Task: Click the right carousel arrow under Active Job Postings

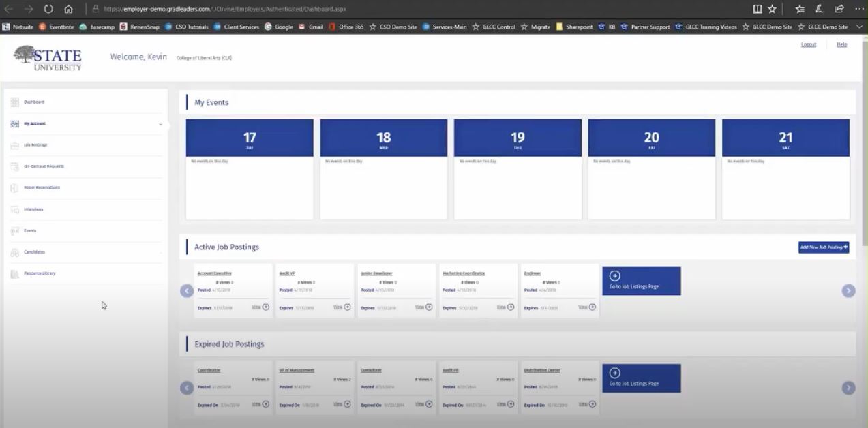Action: [x=848, y=290]
